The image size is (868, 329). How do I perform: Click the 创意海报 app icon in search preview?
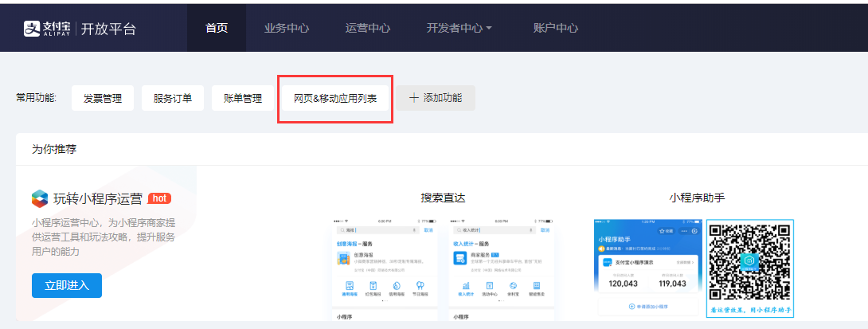pos(344,259)
